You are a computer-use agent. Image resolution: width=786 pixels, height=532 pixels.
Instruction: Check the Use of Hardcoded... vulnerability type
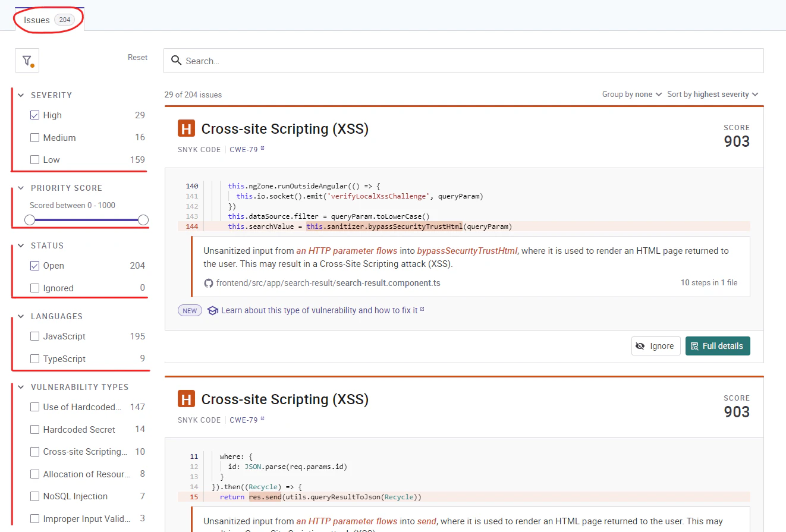[x=34, y=407]
